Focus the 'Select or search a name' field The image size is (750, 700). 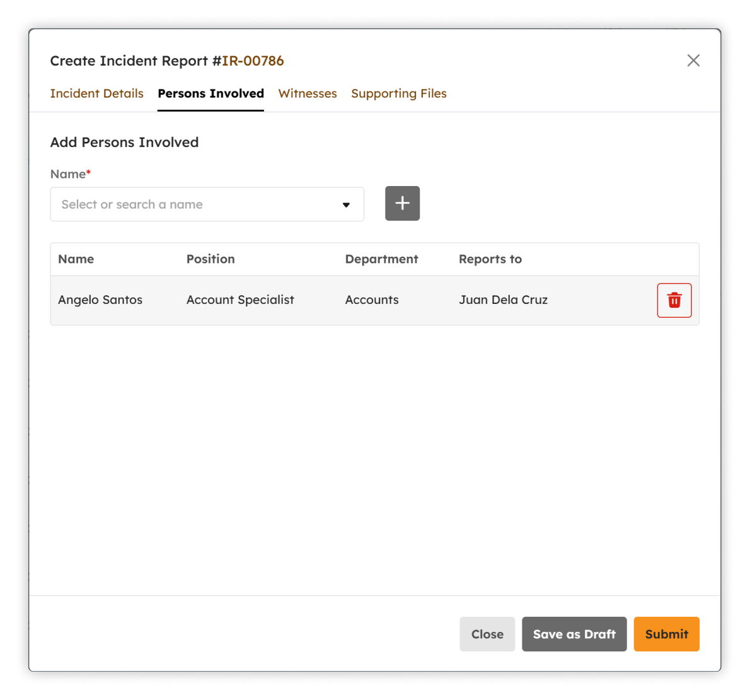pos(207,204)
